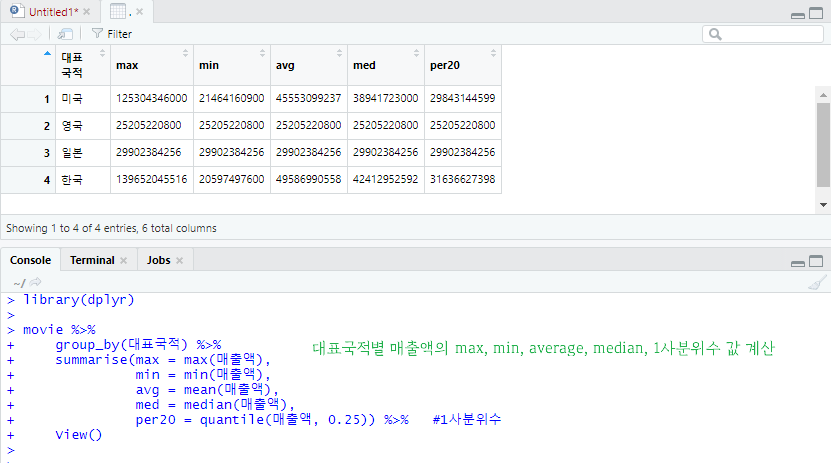This screenshot has width=831, height=463.
Task: Open the Filter option in viewer toolbar
Action: [112, 34]
